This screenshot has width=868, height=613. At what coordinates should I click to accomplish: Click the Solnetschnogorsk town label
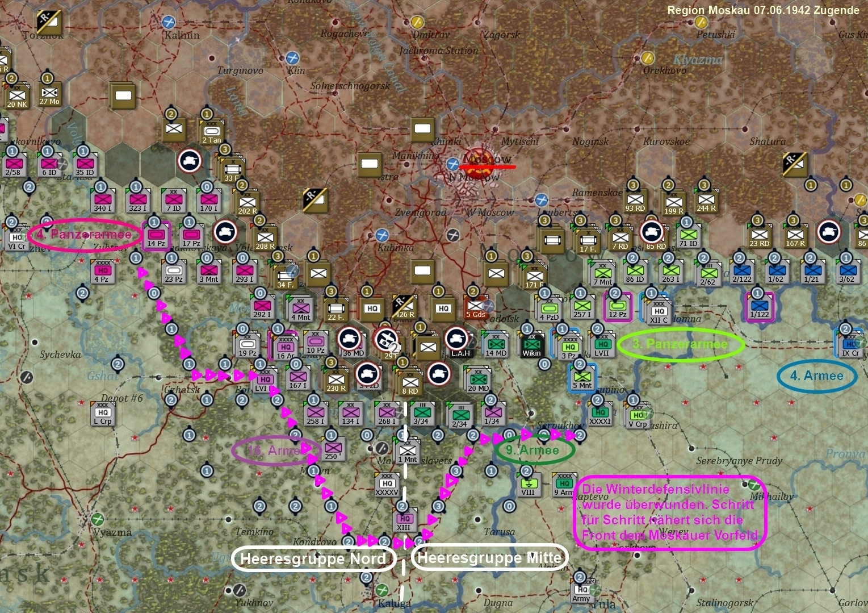pos(350,86)
